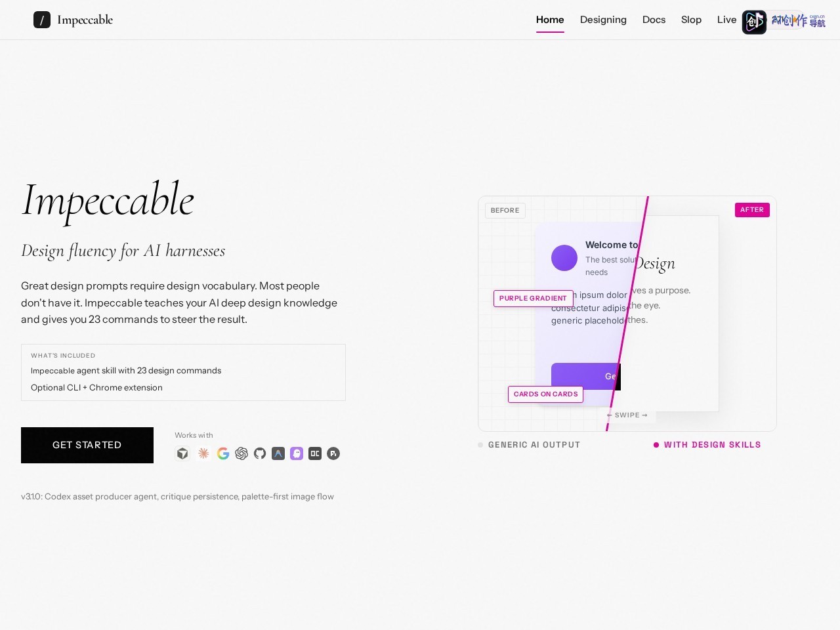Click the Google G icon
The width and height of the screenshot is (840, 630).
(x=223, y=453)
